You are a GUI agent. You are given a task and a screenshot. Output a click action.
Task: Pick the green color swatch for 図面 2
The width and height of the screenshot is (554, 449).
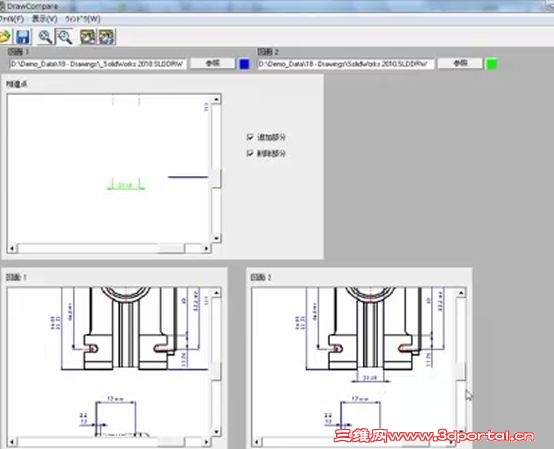tap(491, 64)
